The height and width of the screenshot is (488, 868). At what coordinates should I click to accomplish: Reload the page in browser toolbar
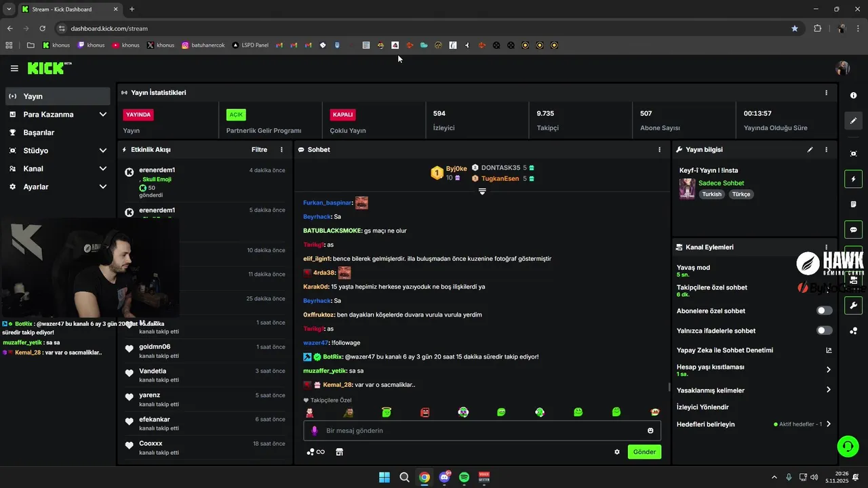click(x=43, y=28)
